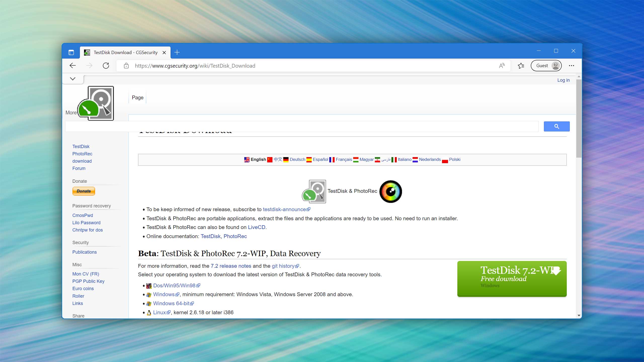Open the Settings and more menu
The width and height of the screenshot is (644, 362).
click(x=571, y=66)
